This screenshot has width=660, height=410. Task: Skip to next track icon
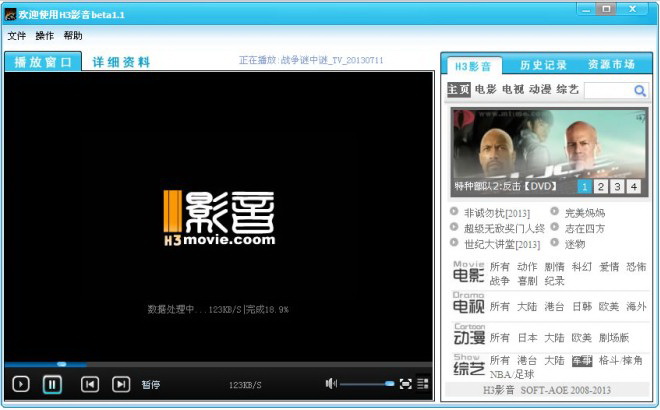click(121, 384)
